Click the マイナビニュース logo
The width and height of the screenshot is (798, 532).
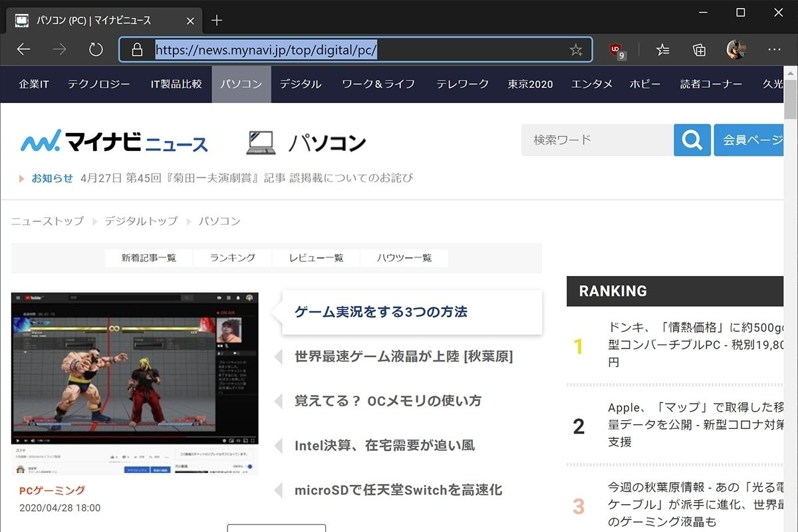[x=114, y=141]
